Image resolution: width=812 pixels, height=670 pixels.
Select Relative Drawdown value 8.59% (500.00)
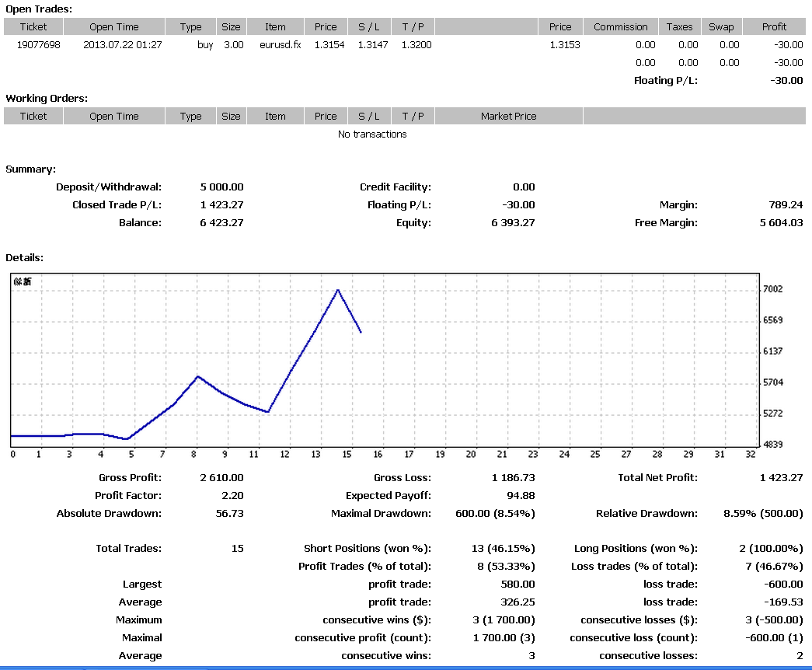pos(763,514)
